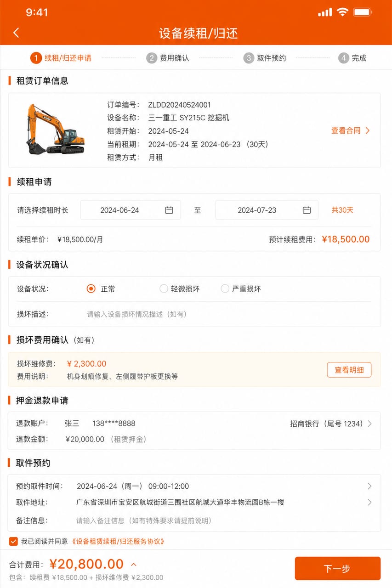Select 正常 equipment condition
Screen dimensions: 392x588
point(91,289)
